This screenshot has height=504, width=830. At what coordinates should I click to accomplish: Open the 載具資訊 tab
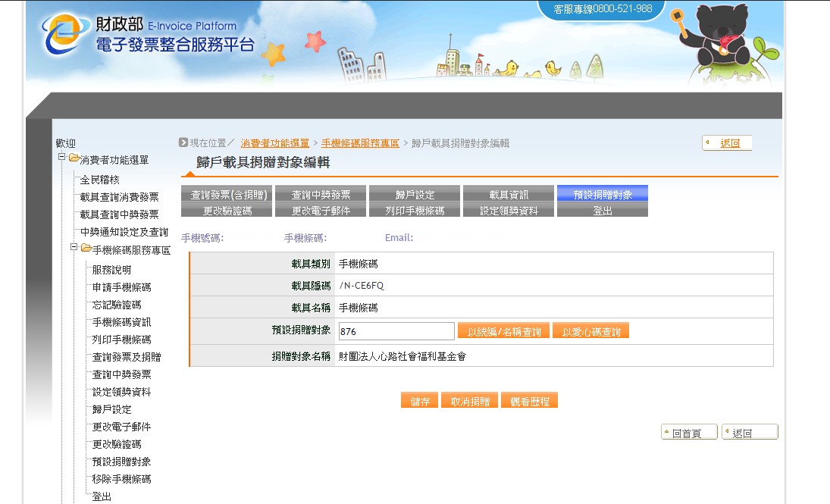coord(508,194)
